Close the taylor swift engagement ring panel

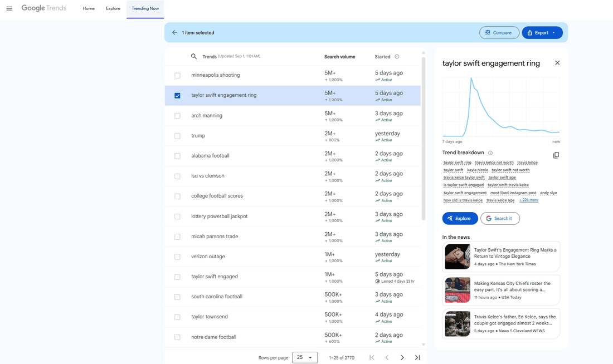tap(557, 63)
